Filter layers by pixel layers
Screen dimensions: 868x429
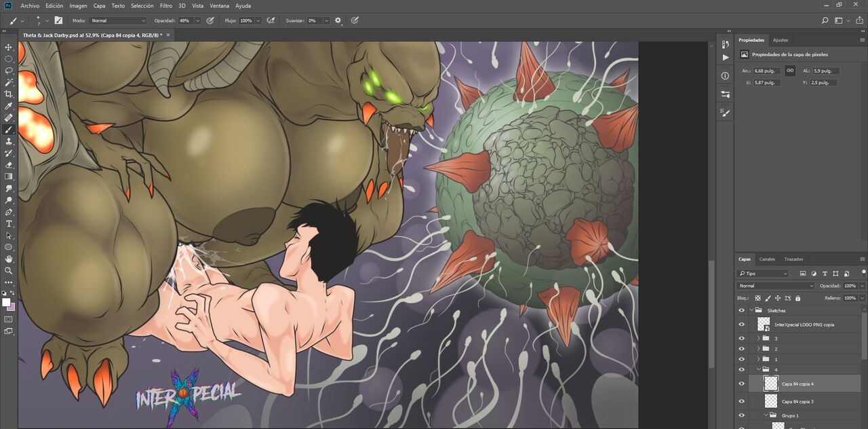tap(803, 274)
